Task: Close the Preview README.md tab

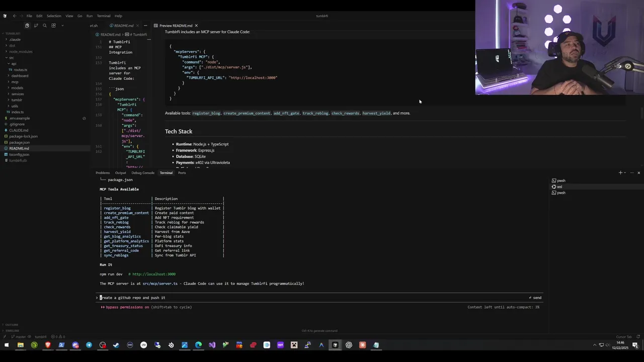Action: 196,26
